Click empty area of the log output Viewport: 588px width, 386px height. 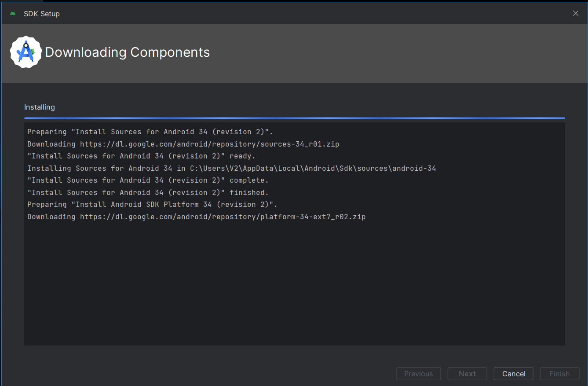click(x=294, y=286)
